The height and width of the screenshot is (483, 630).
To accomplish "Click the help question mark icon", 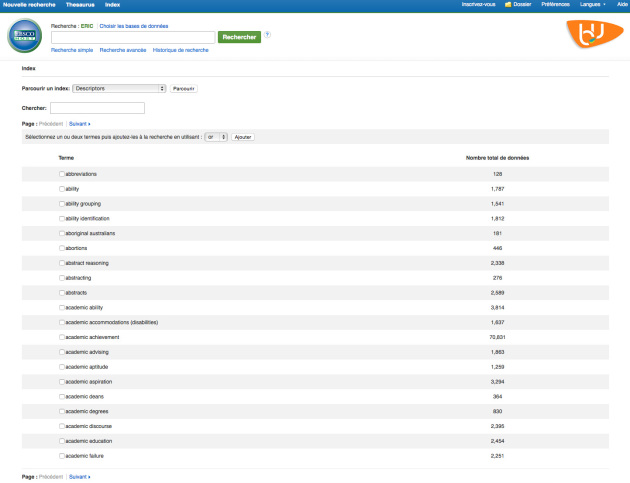I will (x=267, y=35).
